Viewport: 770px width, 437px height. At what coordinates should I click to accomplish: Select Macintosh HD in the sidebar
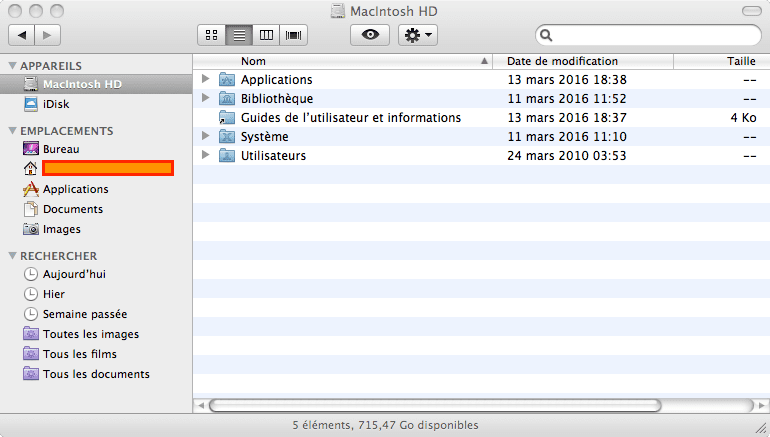click(96, 84)
